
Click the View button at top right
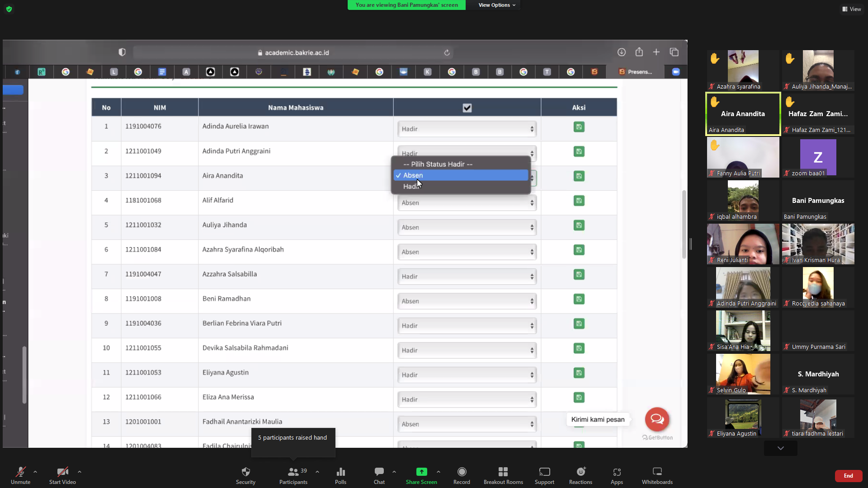(852, 9)
